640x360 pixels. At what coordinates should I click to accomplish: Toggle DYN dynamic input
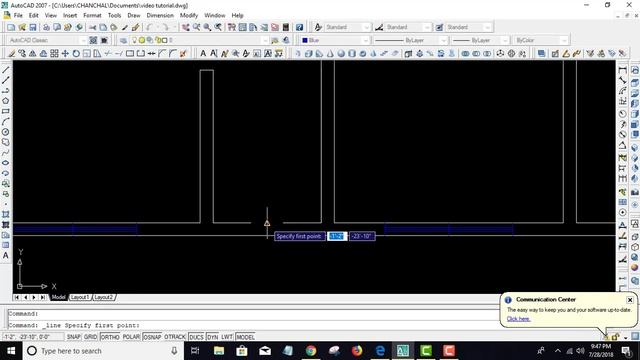pos(213,337)
